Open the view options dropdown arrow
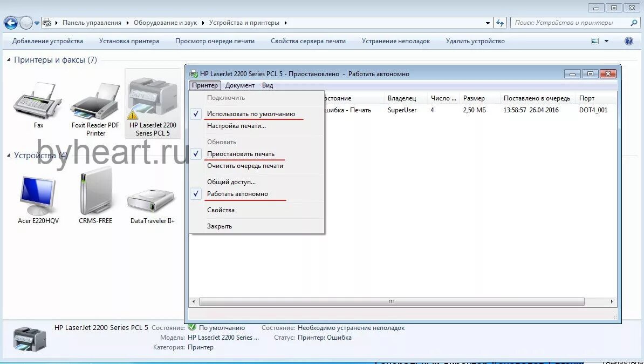This screenshot has height=364, width=644. pos(606,41)
